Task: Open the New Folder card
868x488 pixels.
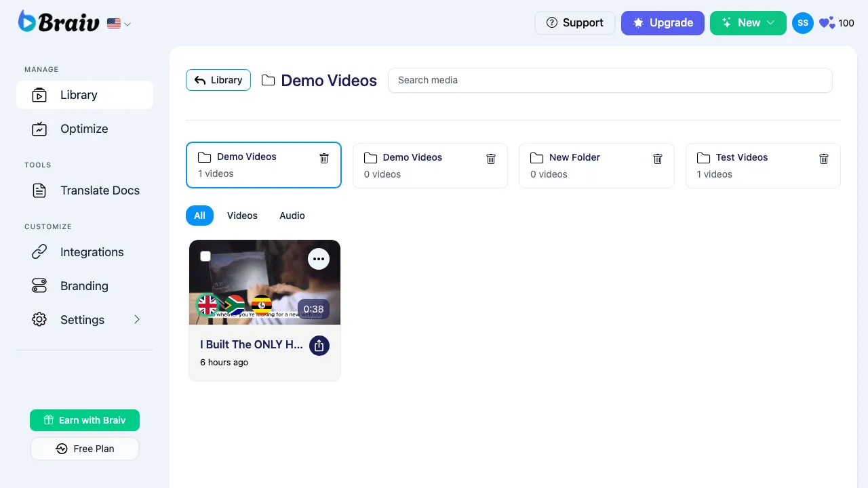Action: 596,165
